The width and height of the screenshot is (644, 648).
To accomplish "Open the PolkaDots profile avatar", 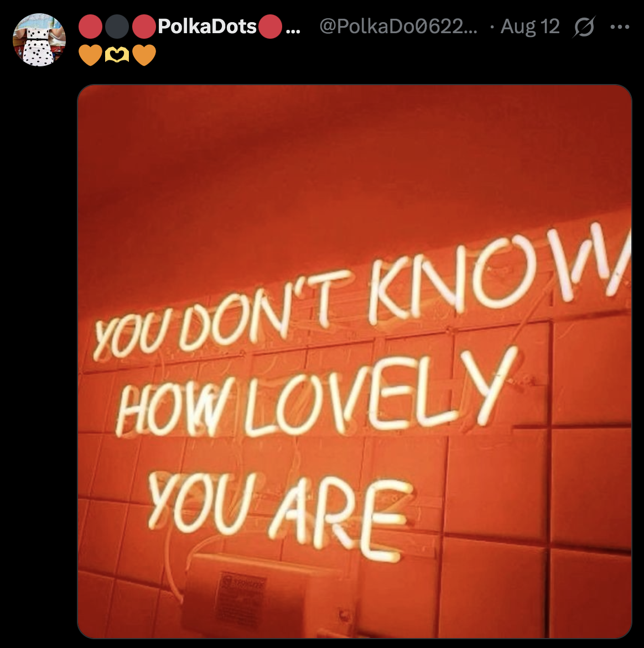I will (x=39, y=40).
